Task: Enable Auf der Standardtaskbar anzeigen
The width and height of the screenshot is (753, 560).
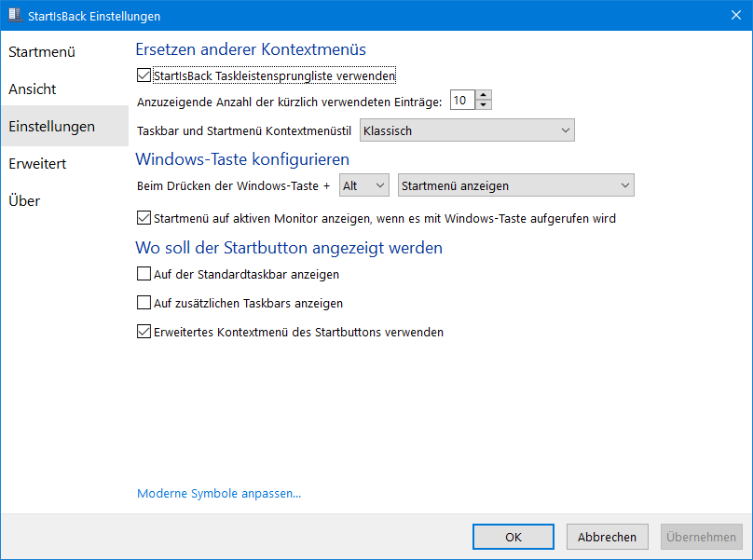Action: (144, 274)
